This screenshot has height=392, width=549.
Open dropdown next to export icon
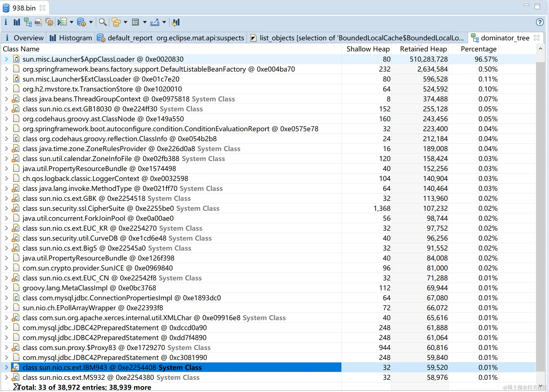(x=164, y=22)
